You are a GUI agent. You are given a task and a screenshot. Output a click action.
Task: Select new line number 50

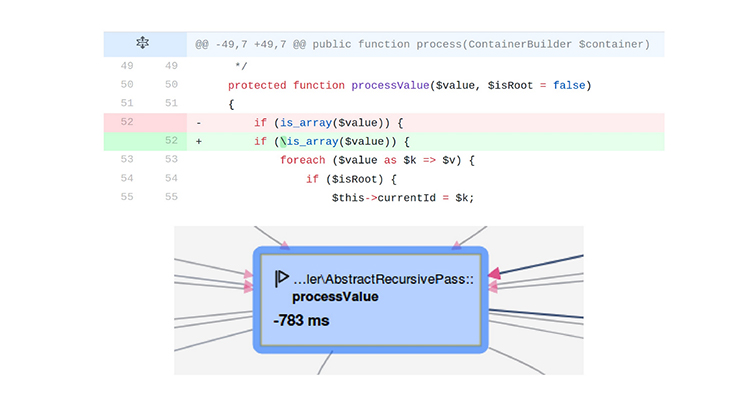[x=171, y=85]
